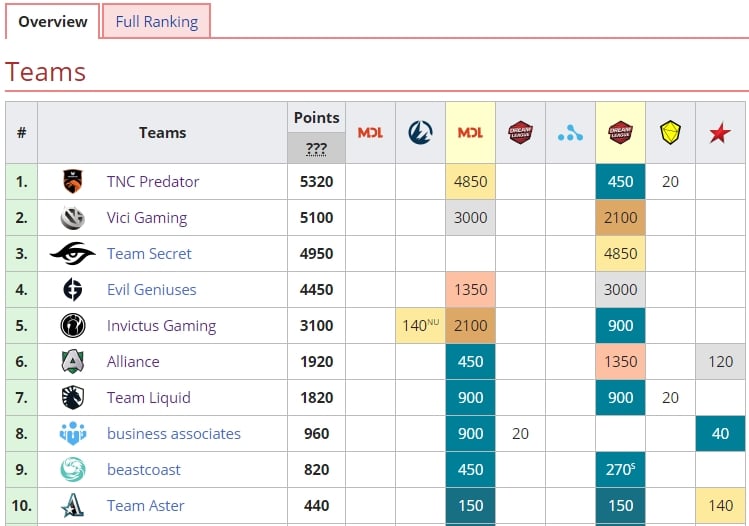Click Team Aster's 140 points cell
This screenshot has width=749, height=526.
(720, 505)
